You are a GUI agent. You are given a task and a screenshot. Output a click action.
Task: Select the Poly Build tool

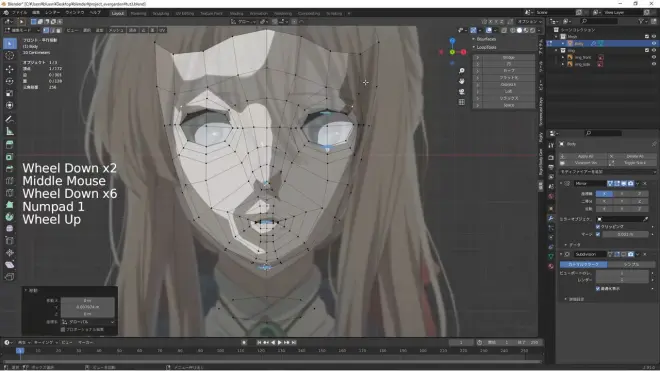click(x=10, y=205)
